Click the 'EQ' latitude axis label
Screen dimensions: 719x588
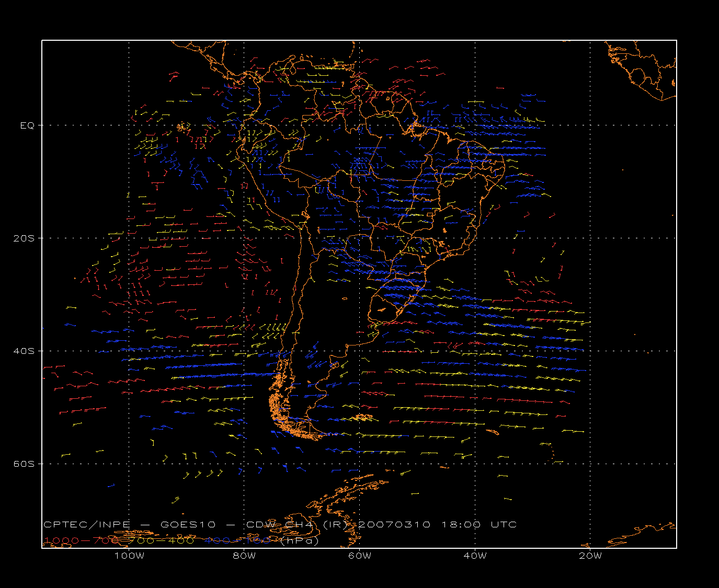(x=27, y=125)
